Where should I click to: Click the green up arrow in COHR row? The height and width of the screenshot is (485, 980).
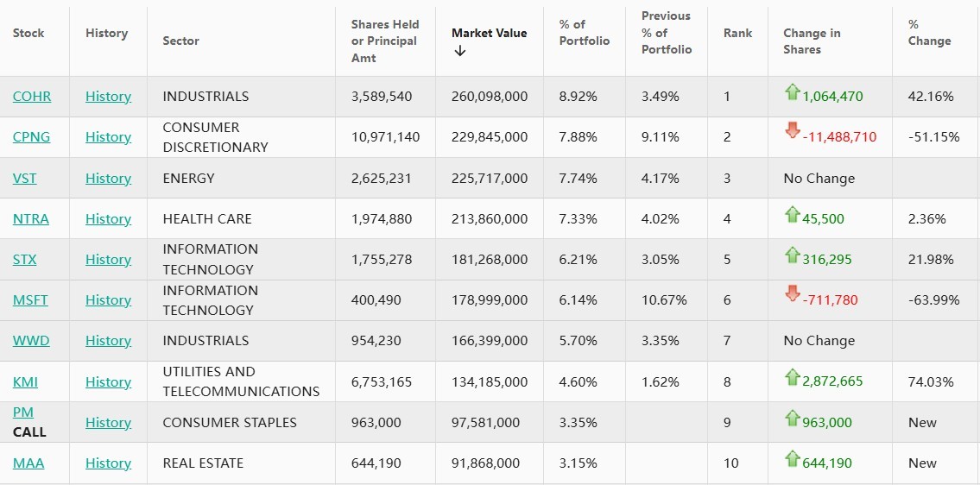[x=792, y=92]
